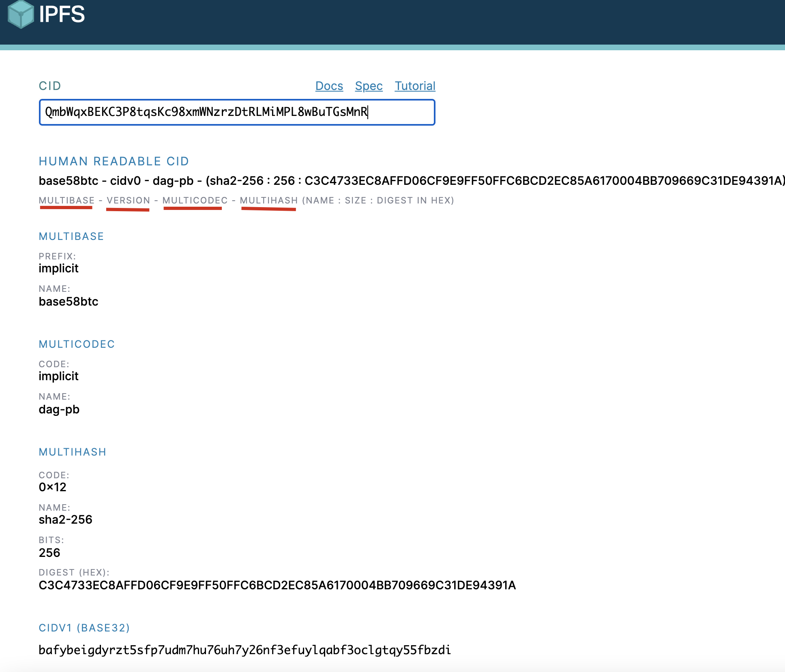The height and width of the screenshot is (672, 785).
Task: Click the underlined MULTIBASE legend label
Action: coord(66,201)
